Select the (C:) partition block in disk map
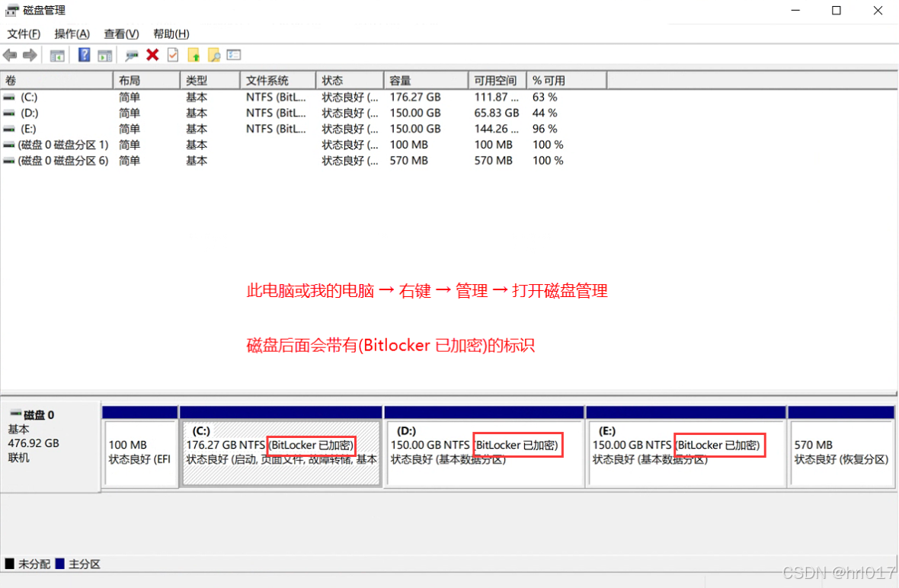This screenshot has width=899, height=588. (281, 453)
